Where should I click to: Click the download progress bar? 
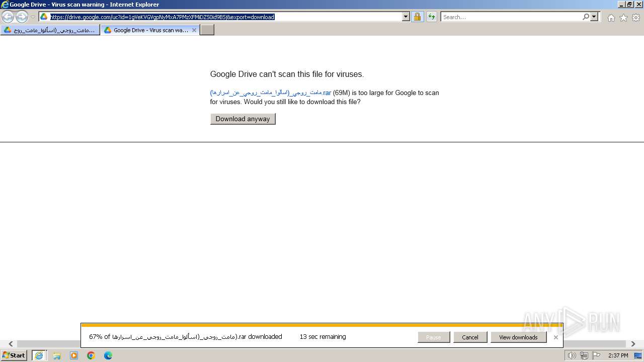322,325
